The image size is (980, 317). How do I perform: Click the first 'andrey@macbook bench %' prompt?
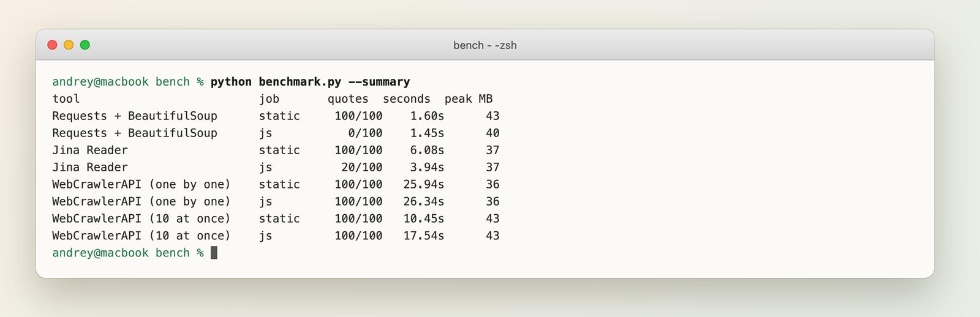(128, 82)
